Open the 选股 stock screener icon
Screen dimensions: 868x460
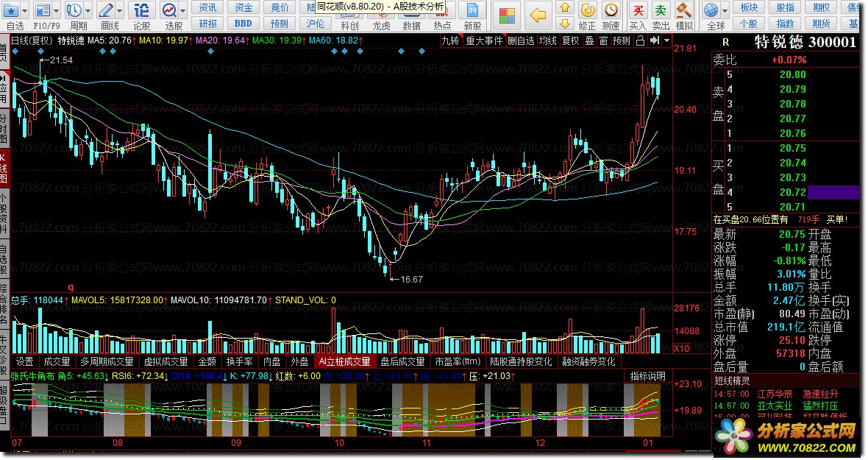coord(169,10)
